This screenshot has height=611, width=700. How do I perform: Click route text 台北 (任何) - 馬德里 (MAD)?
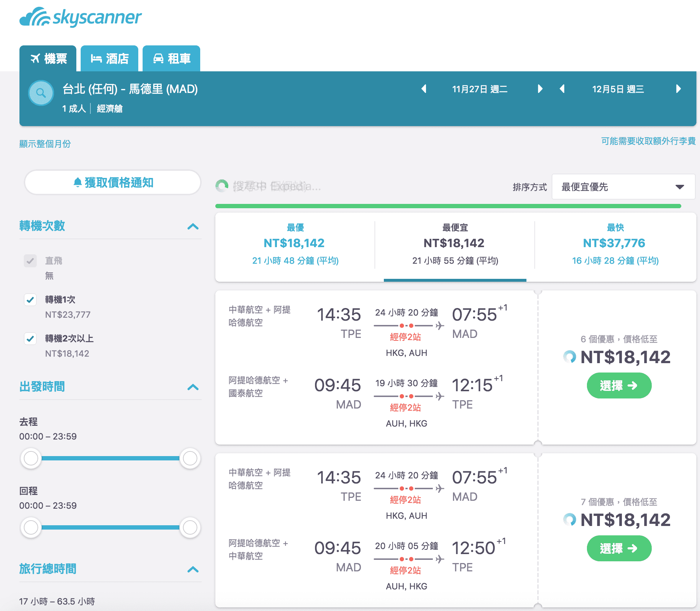tap(130, 89)
